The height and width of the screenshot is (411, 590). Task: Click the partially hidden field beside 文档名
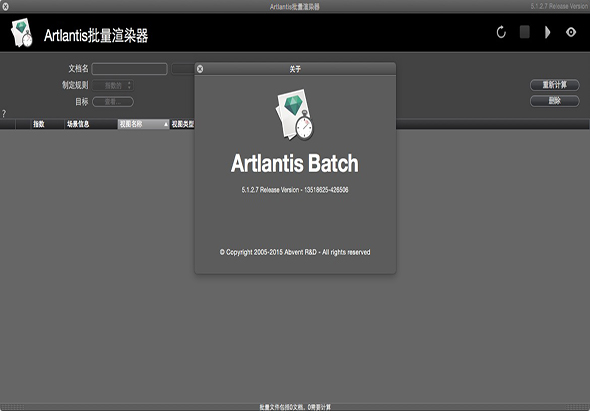pos(183,69)
